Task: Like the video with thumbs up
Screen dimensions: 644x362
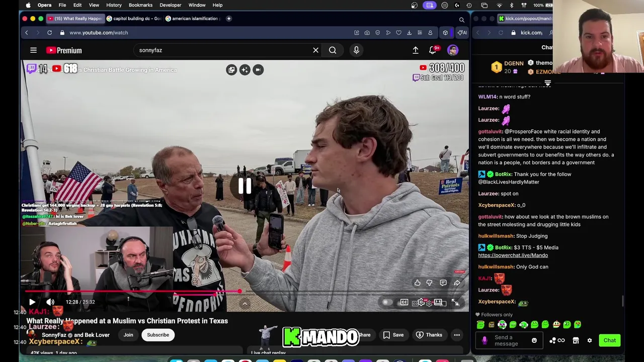Action: pos(417,283)
